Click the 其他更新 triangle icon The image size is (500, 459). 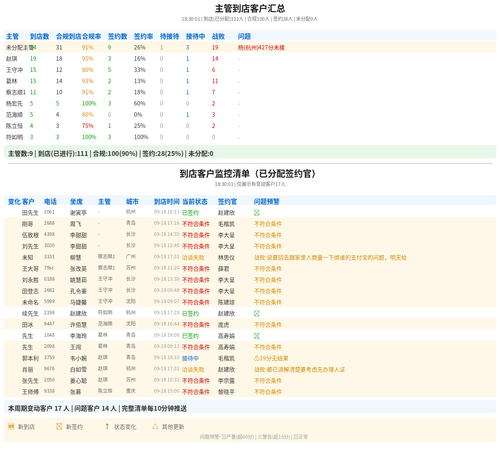click(x=155, y=426)
